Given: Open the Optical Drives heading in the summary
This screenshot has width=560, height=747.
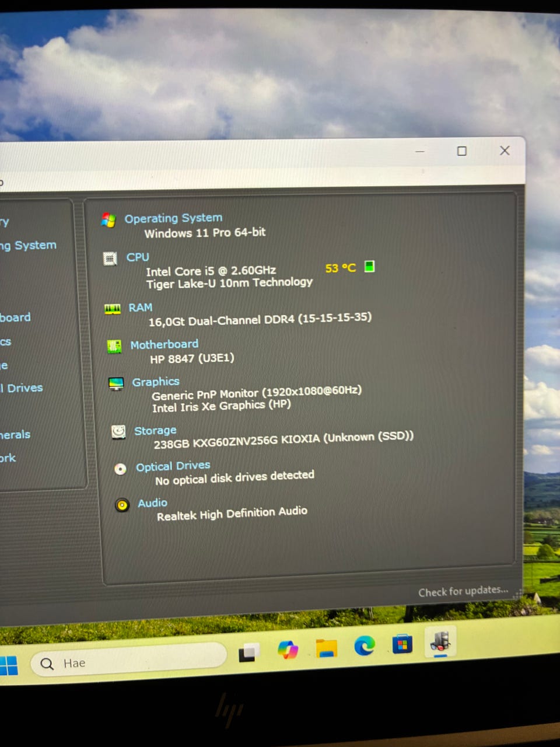Looking at the screenshot, I should (173, 466).
